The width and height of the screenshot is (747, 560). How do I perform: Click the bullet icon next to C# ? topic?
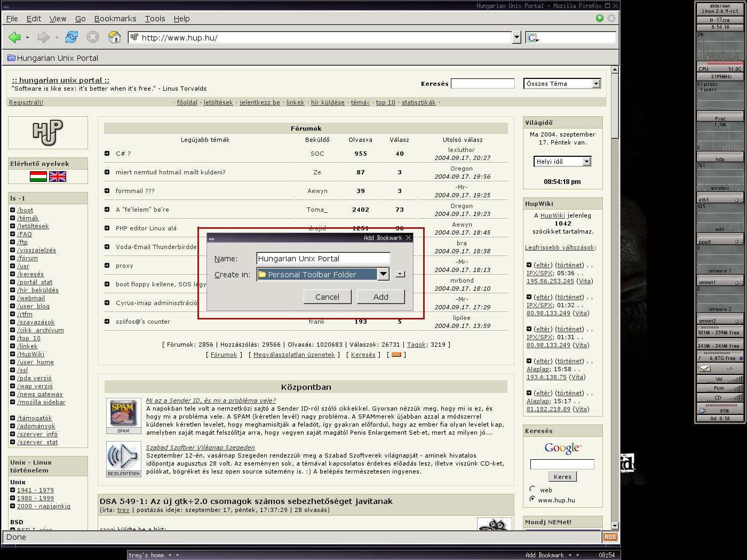tap(107, 154)
